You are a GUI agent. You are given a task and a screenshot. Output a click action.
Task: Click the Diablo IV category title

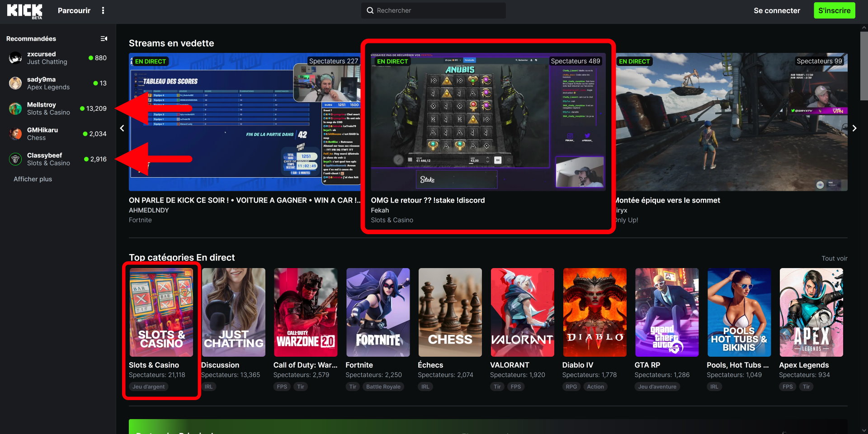point(578,365)
